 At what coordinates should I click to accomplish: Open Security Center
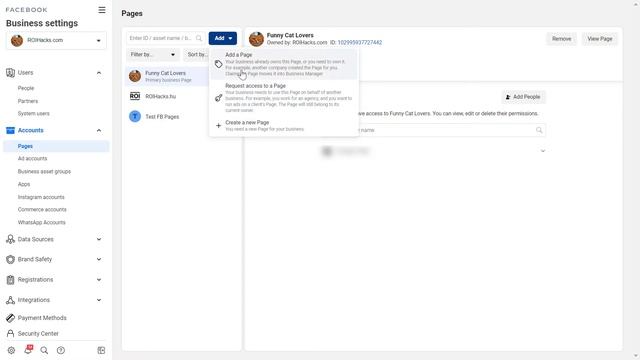pyautogui.click(x=38, y=333)
